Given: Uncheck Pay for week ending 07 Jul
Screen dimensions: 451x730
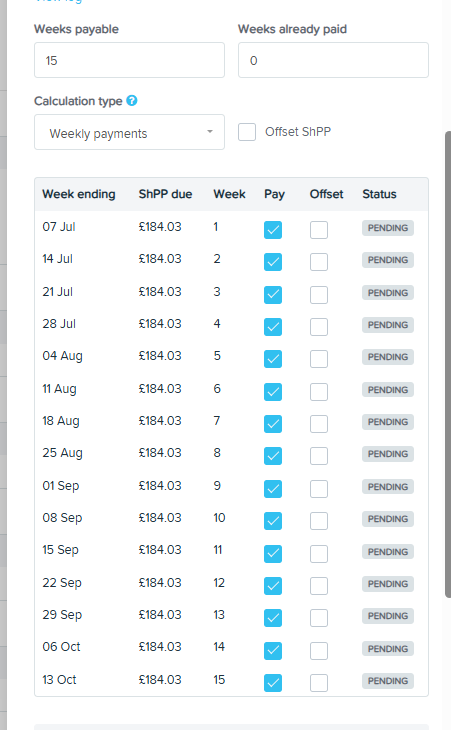Looking at the screenshot, I should 273,230.
